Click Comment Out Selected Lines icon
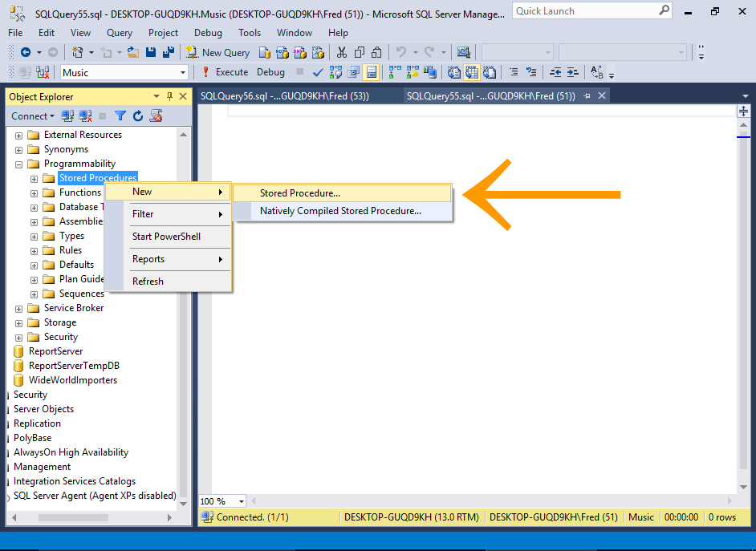The image size is (756, 551). click(x=514, y=73)
